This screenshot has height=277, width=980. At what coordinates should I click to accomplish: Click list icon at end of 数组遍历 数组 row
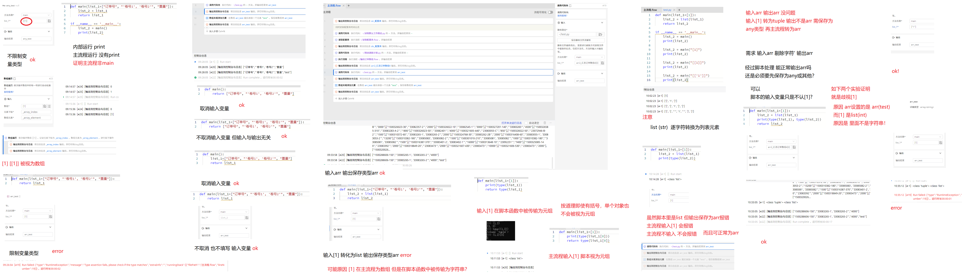coord(49,106)
